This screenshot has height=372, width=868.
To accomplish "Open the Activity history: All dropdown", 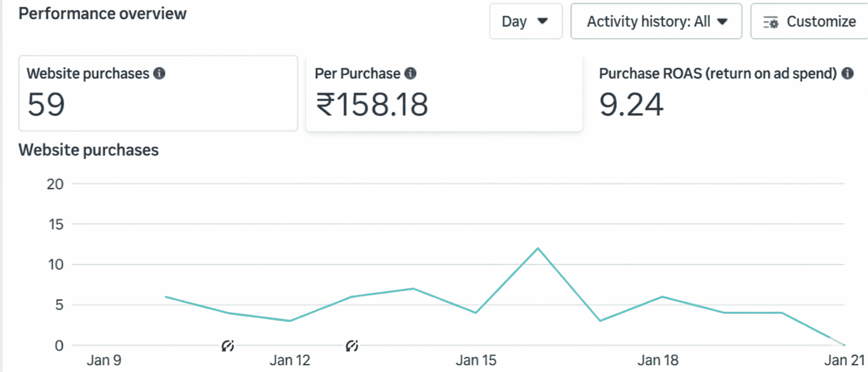I will (656, 22).
